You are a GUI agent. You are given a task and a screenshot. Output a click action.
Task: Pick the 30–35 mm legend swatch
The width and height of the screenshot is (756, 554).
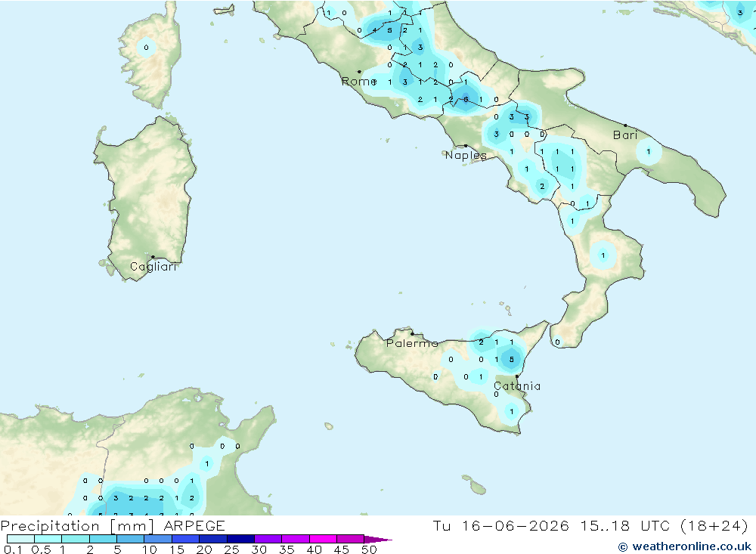point(268,539)
